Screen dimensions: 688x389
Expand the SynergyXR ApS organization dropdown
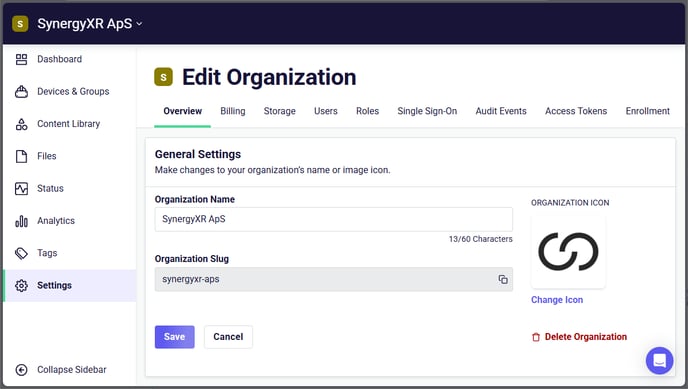point(139,24)
